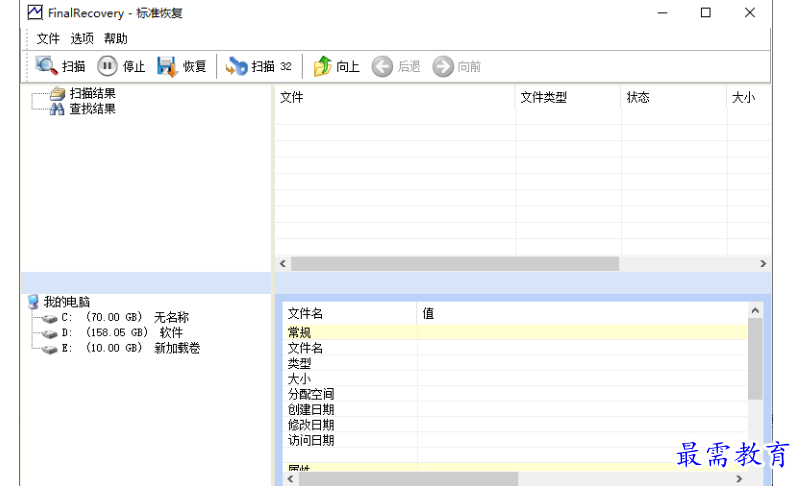Select the 我的电脑 tree node label
Screen dimensions: 798x486
67,302
